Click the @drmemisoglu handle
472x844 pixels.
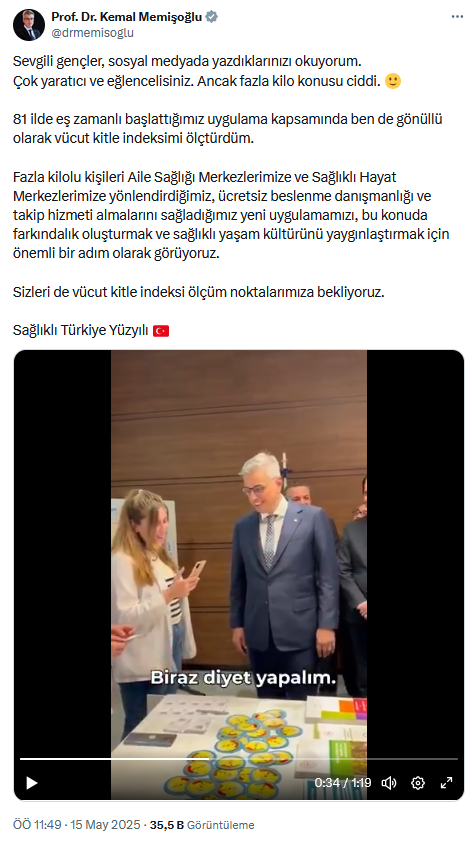click(93, 33)
